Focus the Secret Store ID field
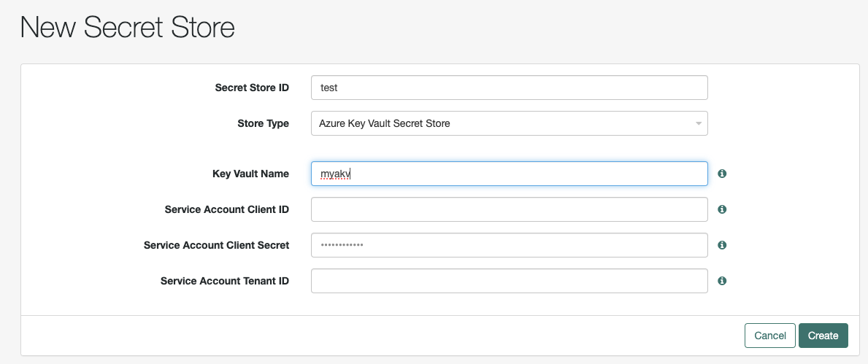The height and width of the screenshot is (364, 868). pos(509,88)
